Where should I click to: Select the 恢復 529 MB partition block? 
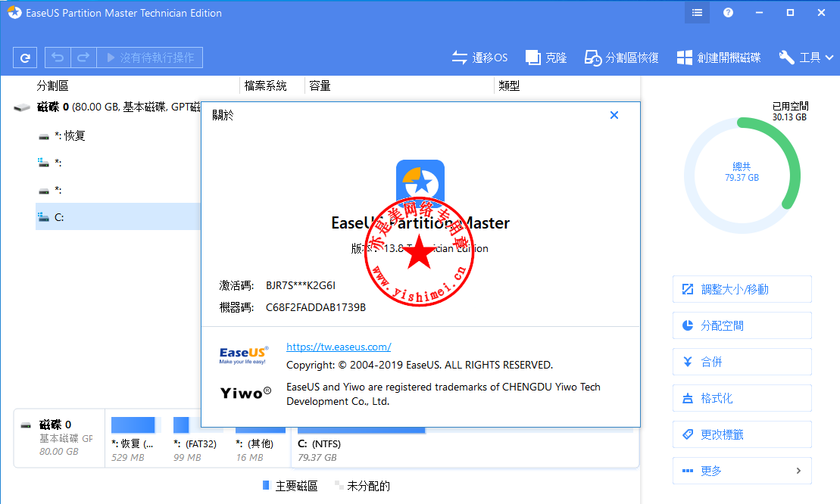(136, 440)
